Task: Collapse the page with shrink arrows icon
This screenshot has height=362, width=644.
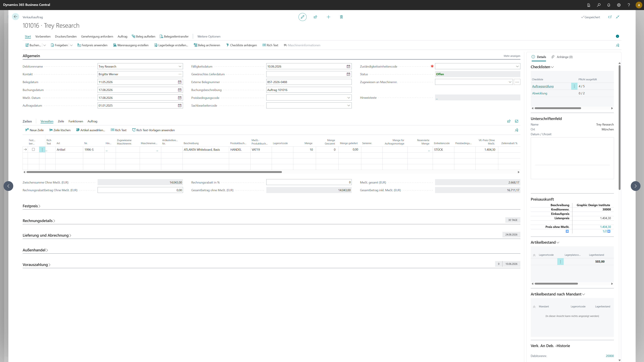Action: coord(618,17)
